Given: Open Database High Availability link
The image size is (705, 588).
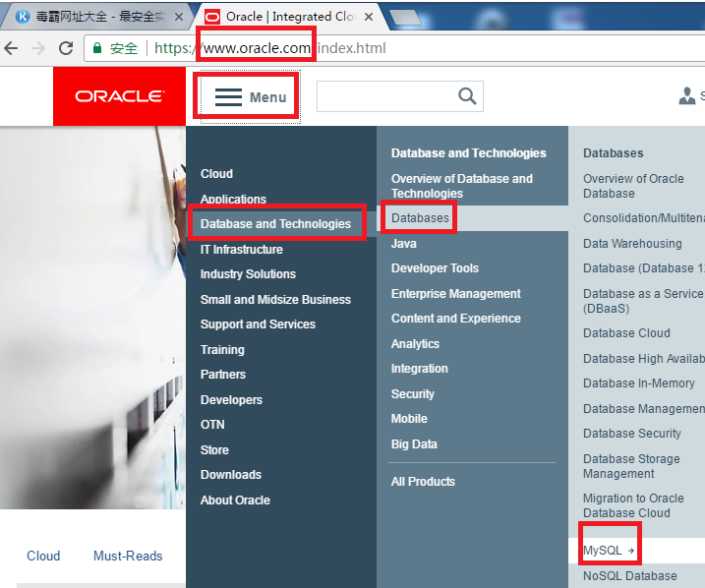Looking at the screenshot, I should coord(644,358).
